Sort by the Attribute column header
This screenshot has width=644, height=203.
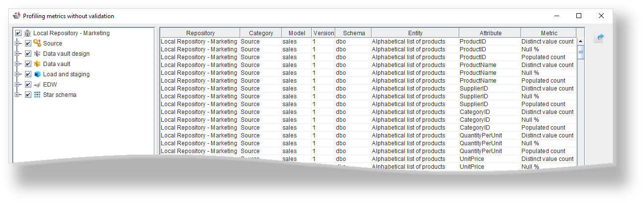point(490,33)
